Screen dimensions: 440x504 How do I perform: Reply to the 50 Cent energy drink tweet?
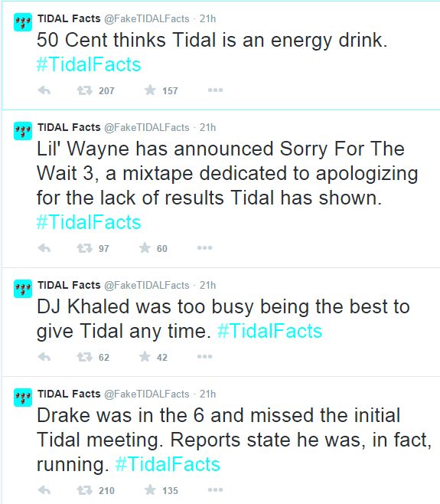(44, 90)
